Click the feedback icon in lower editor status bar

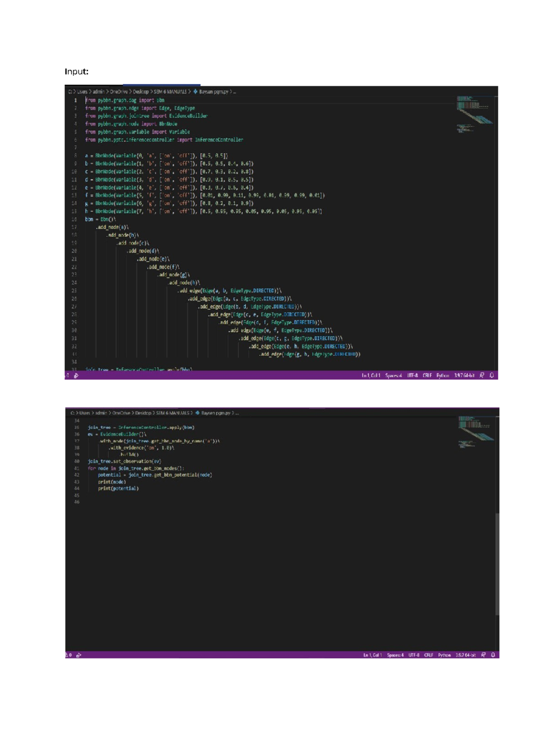tap(483, 655)
